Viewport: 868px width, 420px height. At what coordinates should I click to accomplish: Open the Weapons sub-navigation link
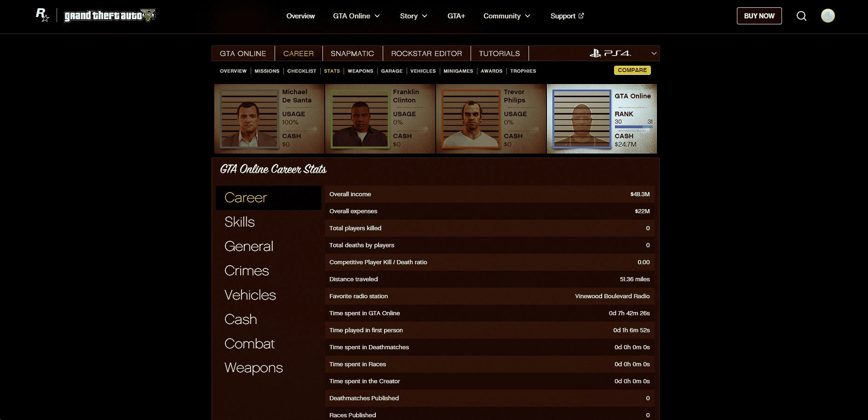pos(360,71)
